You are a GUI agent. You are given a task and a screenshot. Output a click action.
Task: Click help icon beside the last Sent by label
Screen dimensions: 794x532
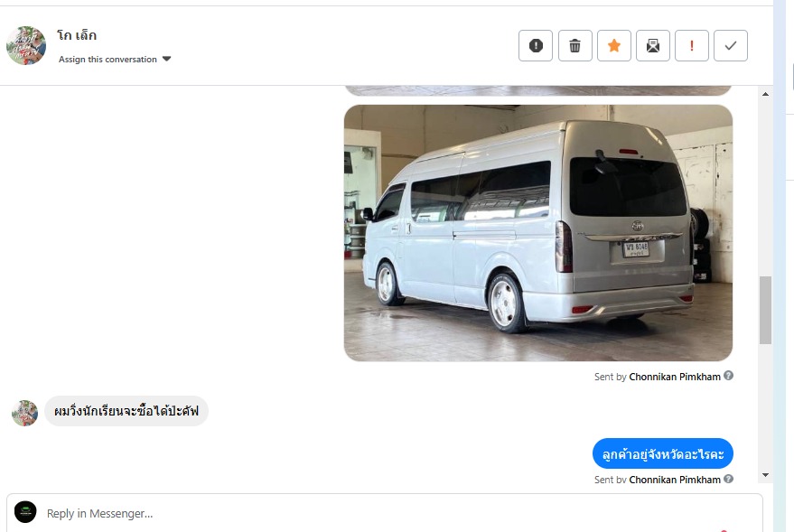(x=728, y=479)
